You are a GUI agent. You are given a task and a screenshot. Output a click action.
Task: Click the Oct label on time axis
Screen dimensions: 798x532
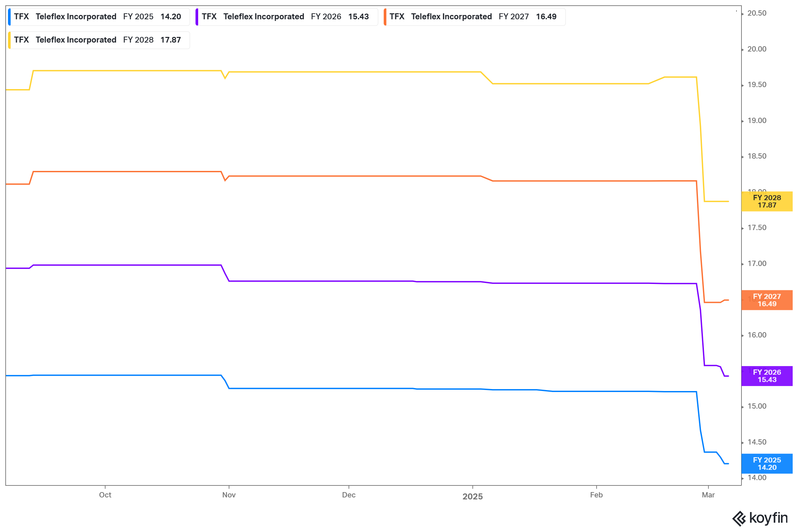(105, 495)
